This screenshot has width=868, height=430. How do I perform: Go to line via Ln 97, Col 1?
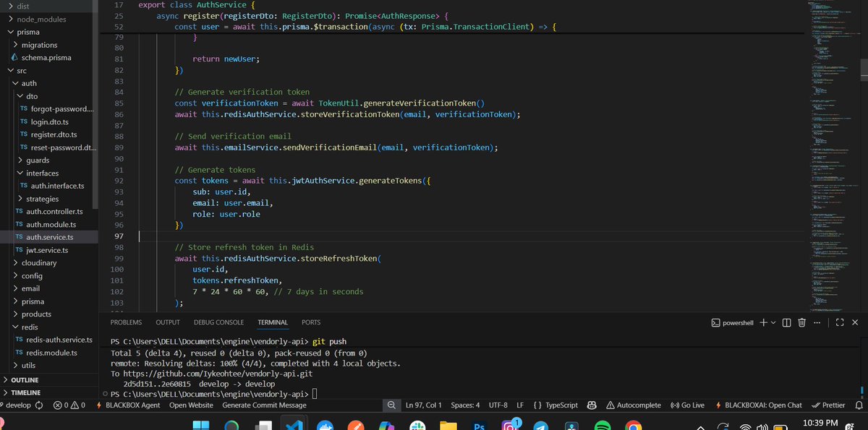click(x=424, y=405)
